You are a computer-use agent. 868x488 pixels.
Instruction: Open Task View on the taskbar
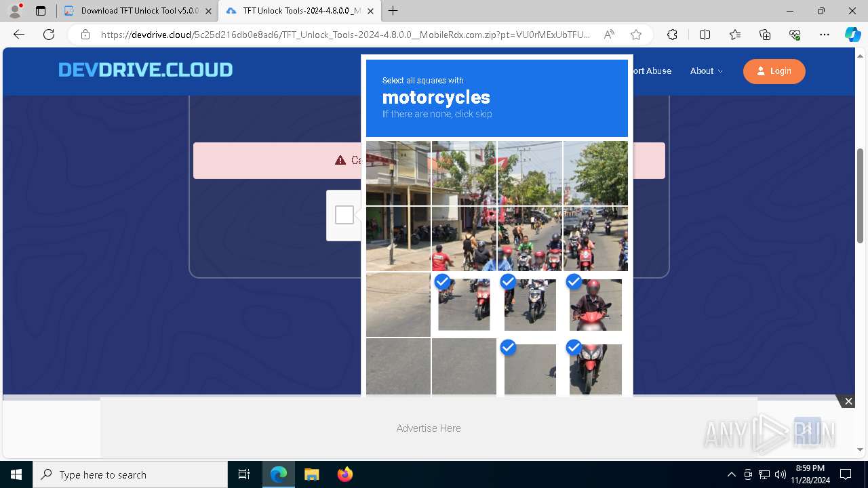coord(244,474)
